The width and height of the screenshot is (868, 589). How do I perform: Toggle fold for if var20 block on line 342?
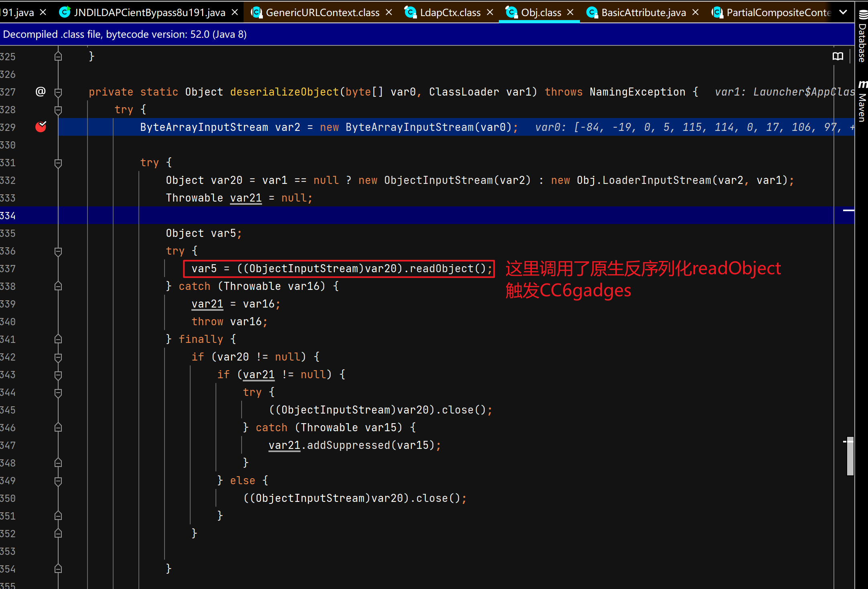(58, 357)
